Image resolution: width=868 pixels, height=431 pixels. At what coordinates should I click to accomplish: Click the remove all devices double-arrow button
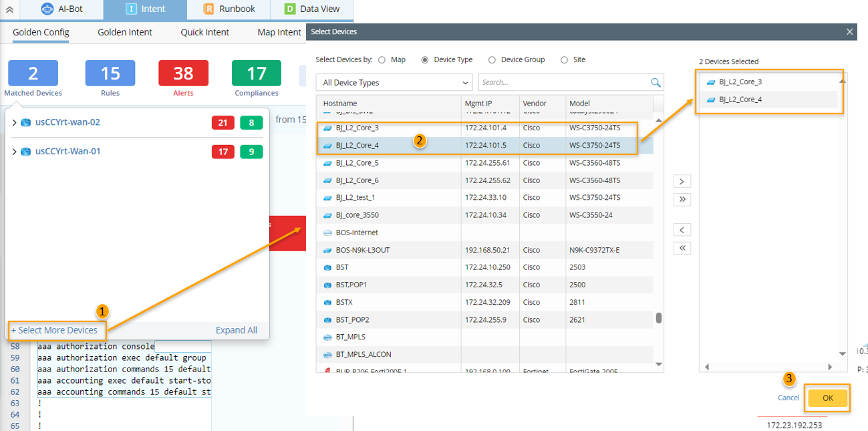pyautogui.click(x=682, y=248)
